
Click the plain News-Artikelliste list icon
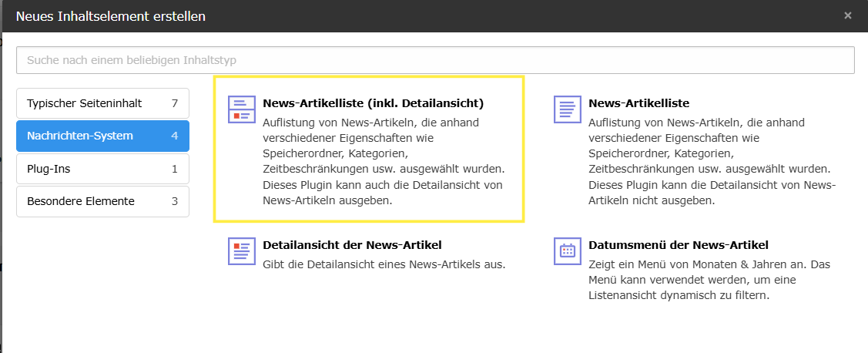click(568, 109)
